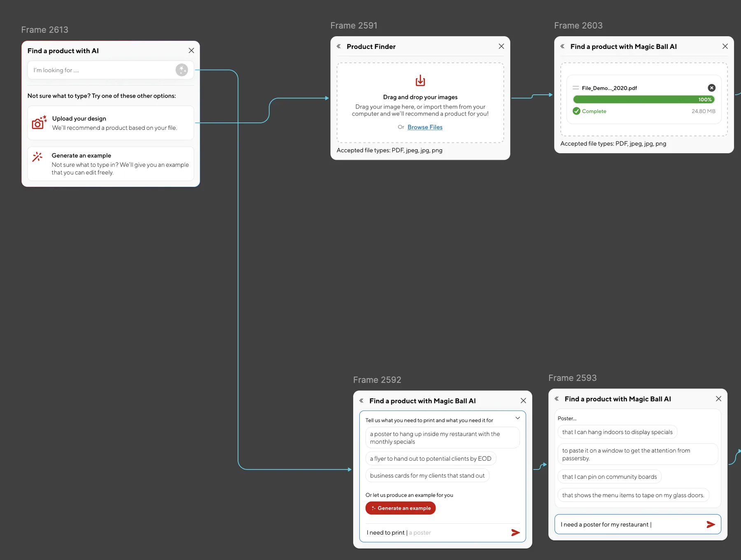This screenshot has height=560, width=741.
Task: Go back using double chevron in Frame 2593
Action: tap(557, 399)
